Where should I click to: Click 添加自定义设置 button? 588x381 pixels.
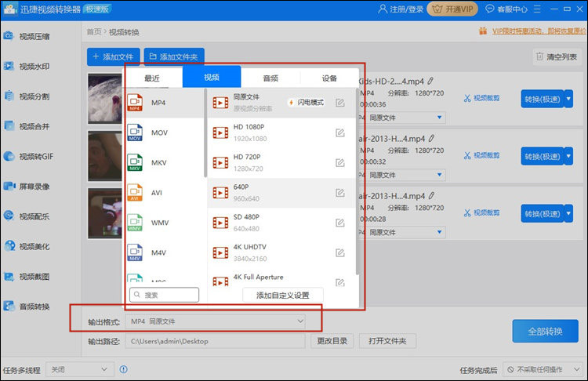click(x=283, y=295)
